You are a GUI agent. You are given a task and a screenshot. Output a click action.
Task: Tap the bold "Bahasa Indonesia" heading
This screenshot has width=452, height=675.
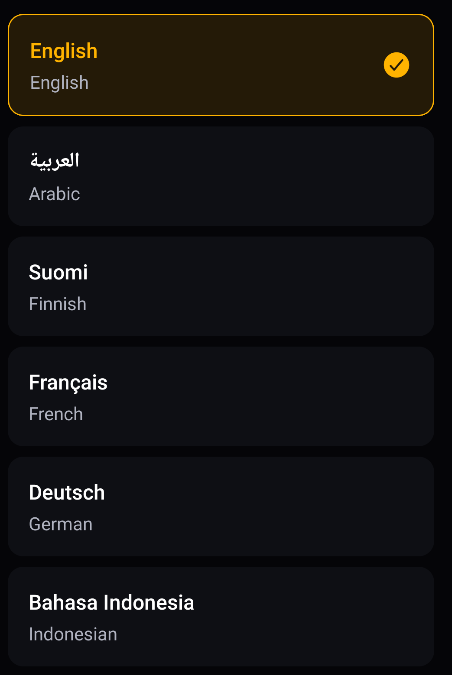pyautogui.click(x=111, y=603)
